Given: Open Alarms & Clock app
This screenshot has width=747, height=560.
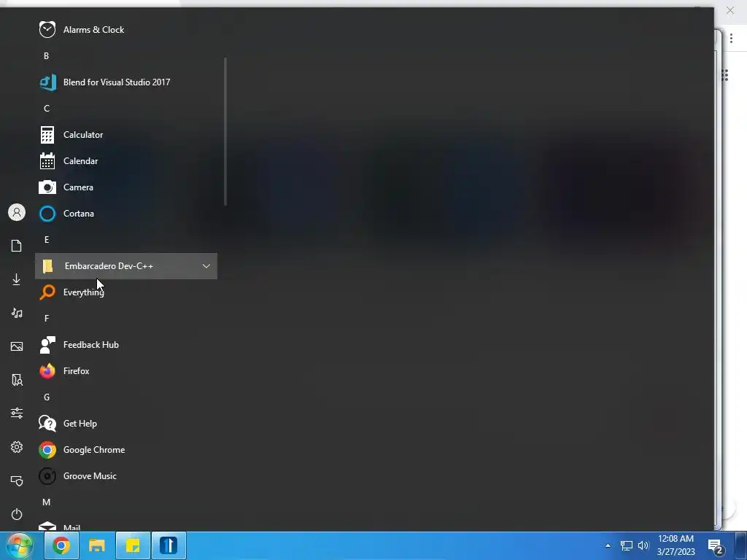Looking at the screenshot, I should 125,29.
